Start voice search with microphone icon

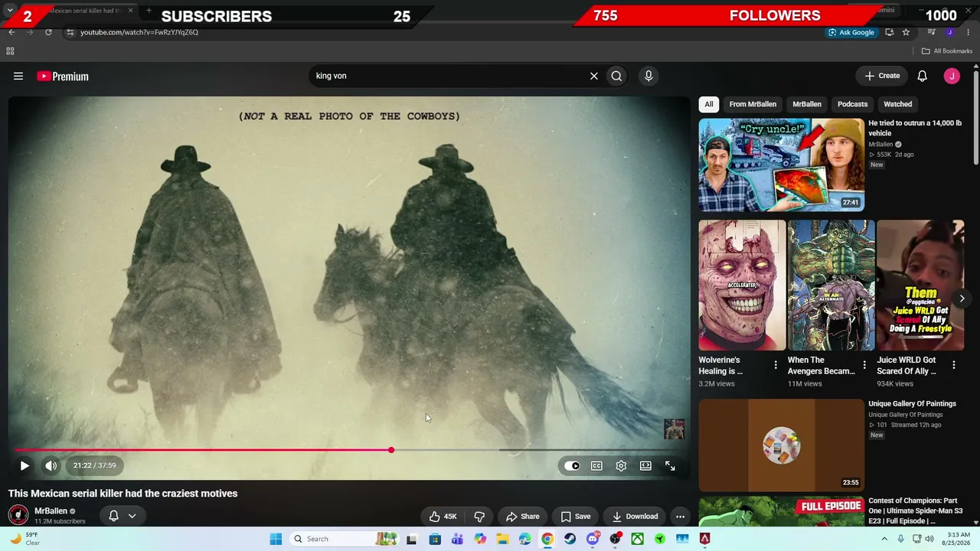coord(648,76)
